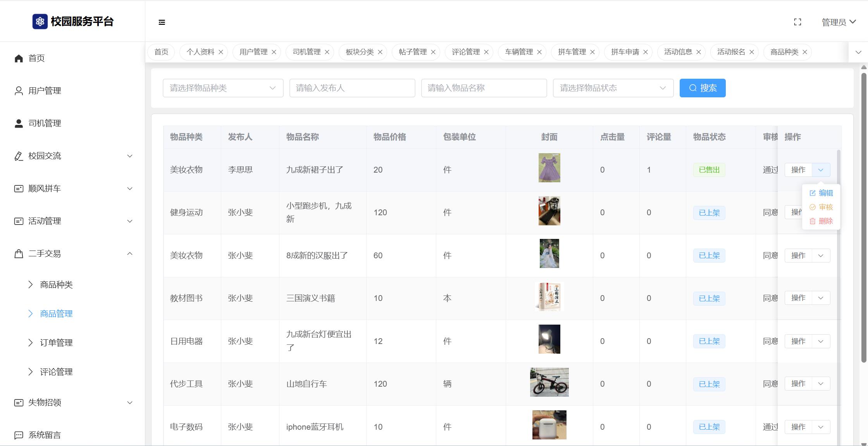The image size is (868, 446).
Task: Open the 请选择物品状态 dropdown
Action: (613, 88)
